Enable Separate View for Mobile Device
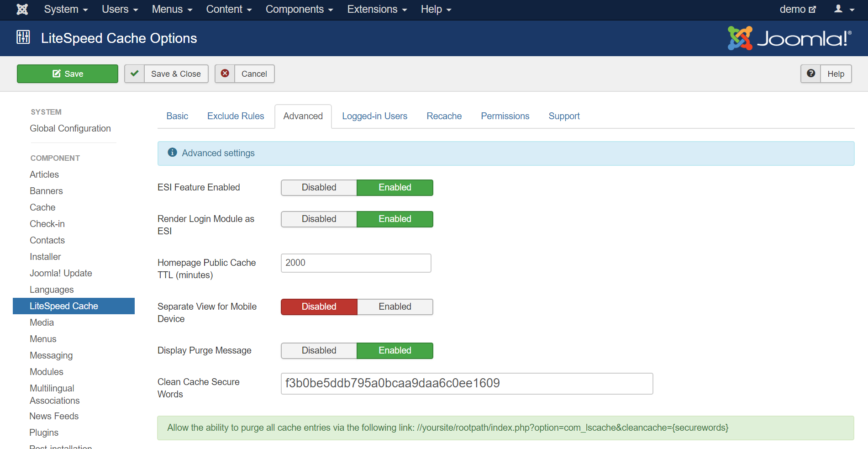The width and height of the screenshot is (868, 449). 395,306
